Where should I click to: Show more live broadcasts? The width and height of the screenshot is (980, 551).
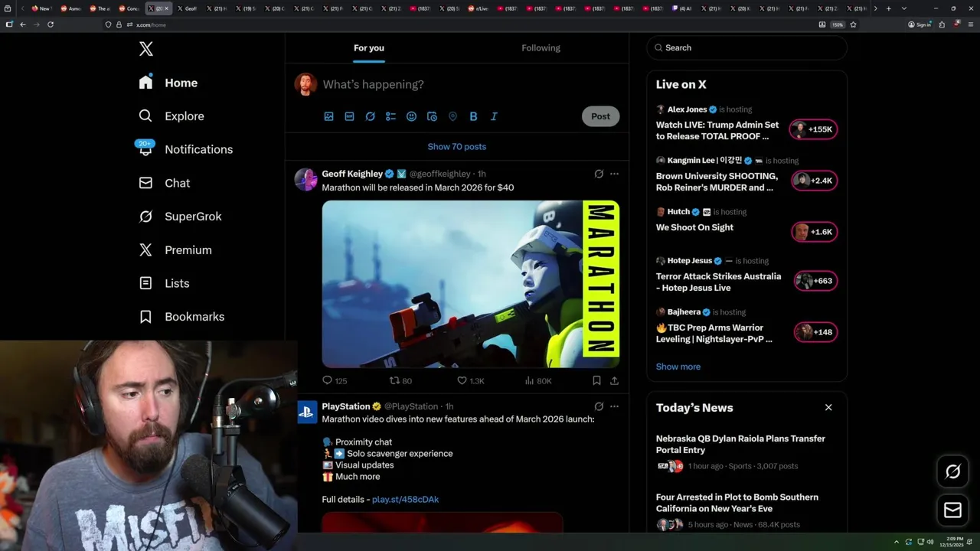tap(678, 367)
